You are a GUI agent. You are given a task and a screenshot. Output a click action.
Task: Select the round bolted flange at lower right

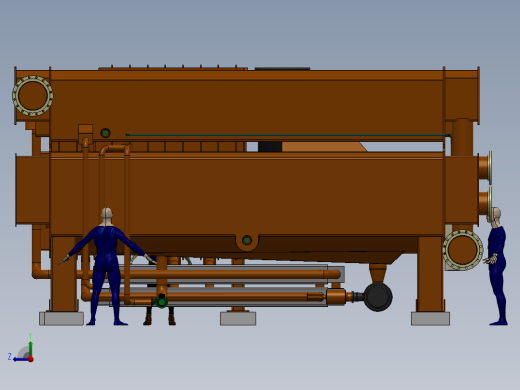(463, 250)
